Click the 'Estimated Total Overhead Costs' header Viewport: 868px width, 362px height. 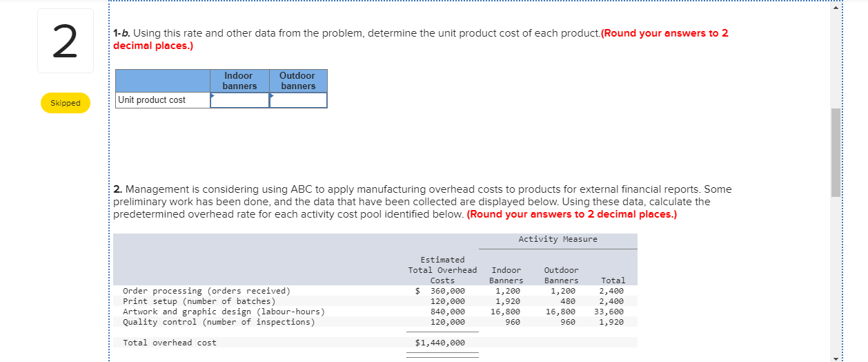tap(442, 270)
